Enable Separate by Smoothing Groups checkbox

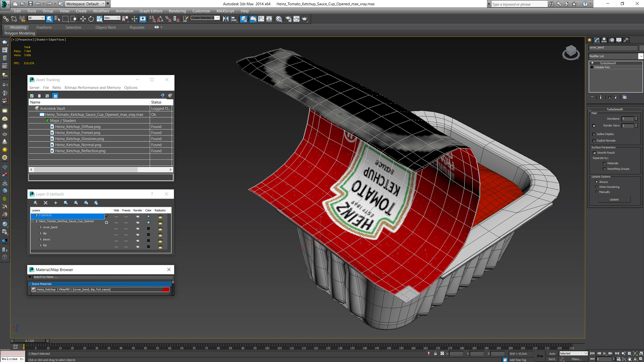pyautogui.click(x=604, y=169)
